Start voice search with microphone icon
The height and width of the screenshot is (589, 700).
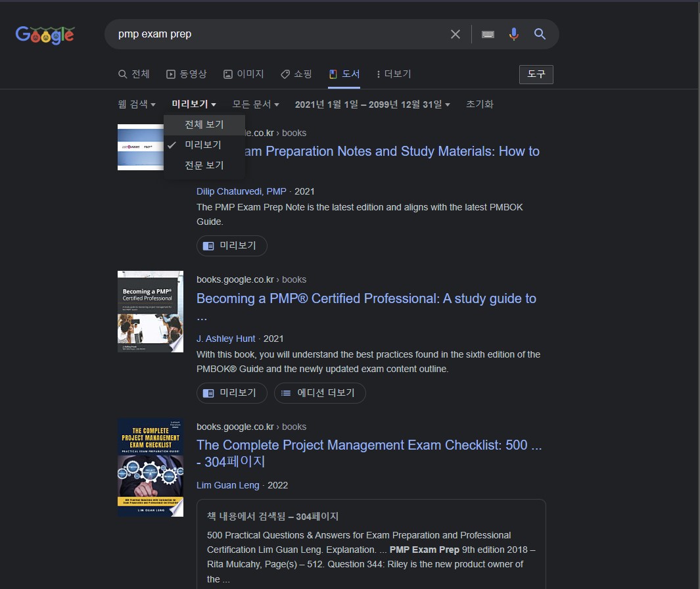(514, 34)
